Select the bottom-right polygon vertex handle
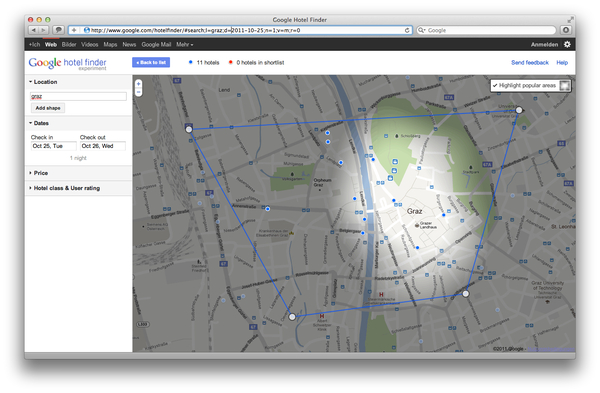600x393 pixels. (x=466, y=294)
